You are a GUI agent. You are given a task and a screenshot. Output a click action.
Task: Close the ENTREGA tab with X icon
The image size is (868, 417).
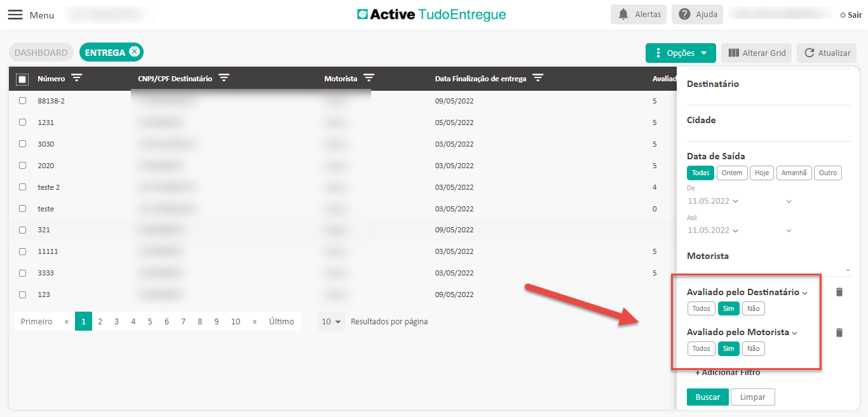tap(134, 52)
